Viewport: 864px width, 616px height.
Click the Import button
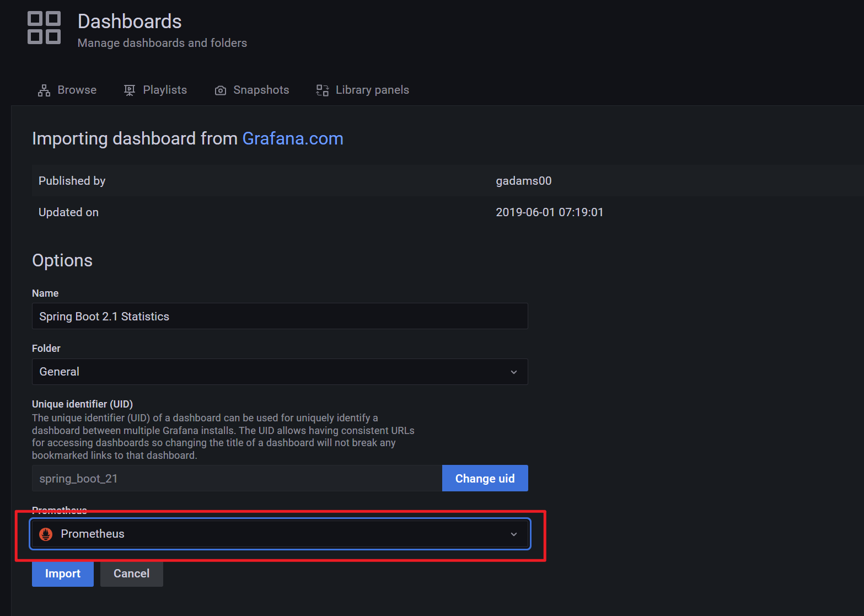(x=63, y=574)
